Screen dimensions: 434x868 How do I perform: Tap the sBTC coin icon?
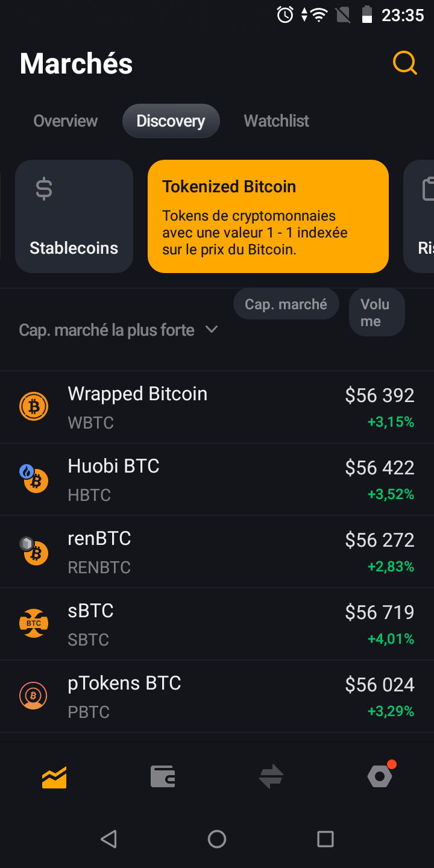(34, 624)
